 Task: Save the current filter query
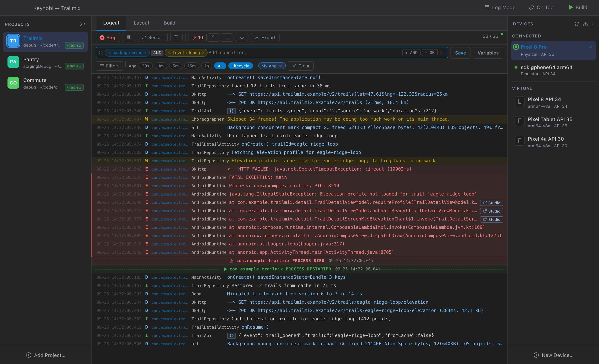tap(460, 53)
